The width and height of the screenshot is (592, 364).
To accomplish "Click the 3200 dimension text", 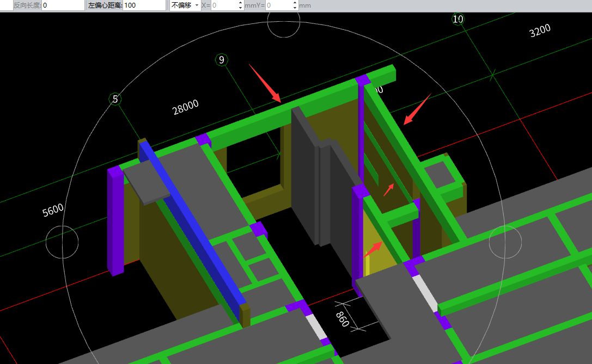I will pos(540,30).
